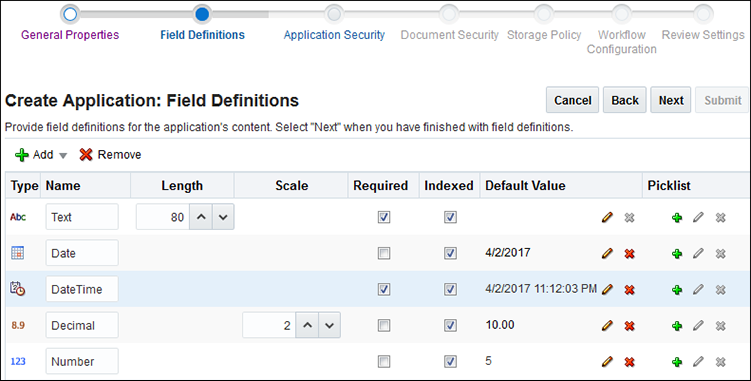The height and width of the screenshot is (381, 751).
Task: Click default value 10.00
Action: [x=500, y=325]
